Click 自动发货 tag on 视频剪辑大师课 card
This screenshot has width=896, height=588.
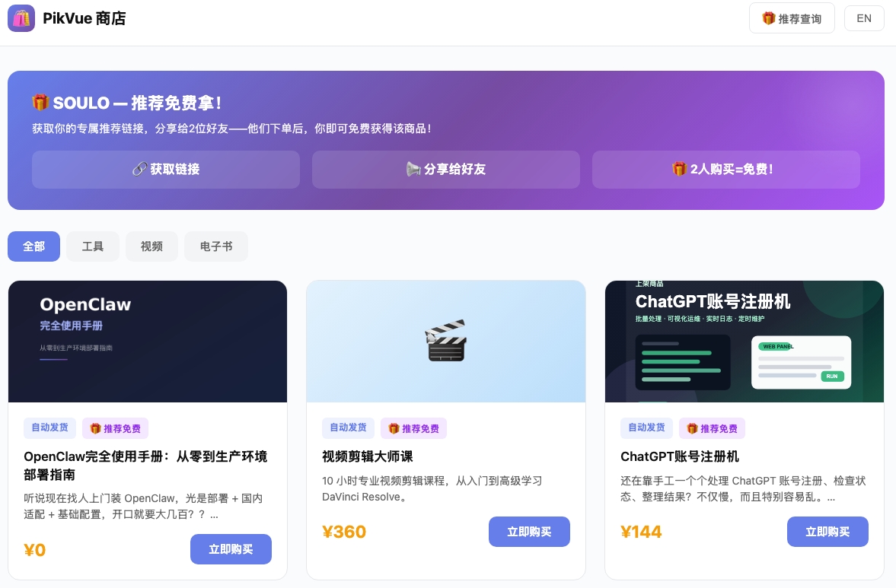tap(348, 427)
